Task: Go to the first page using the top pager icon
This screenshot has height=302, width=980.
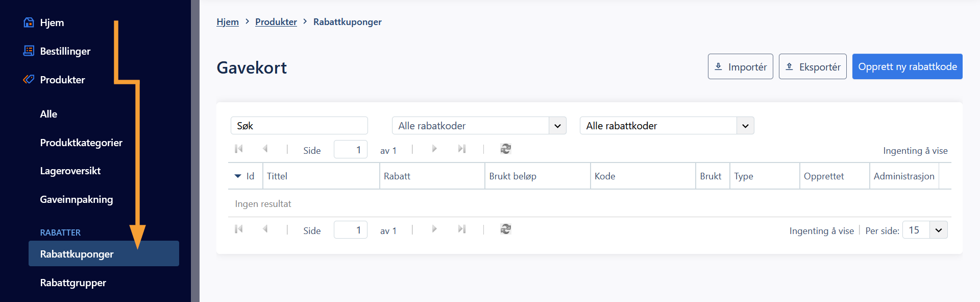Action: (238, 149)
